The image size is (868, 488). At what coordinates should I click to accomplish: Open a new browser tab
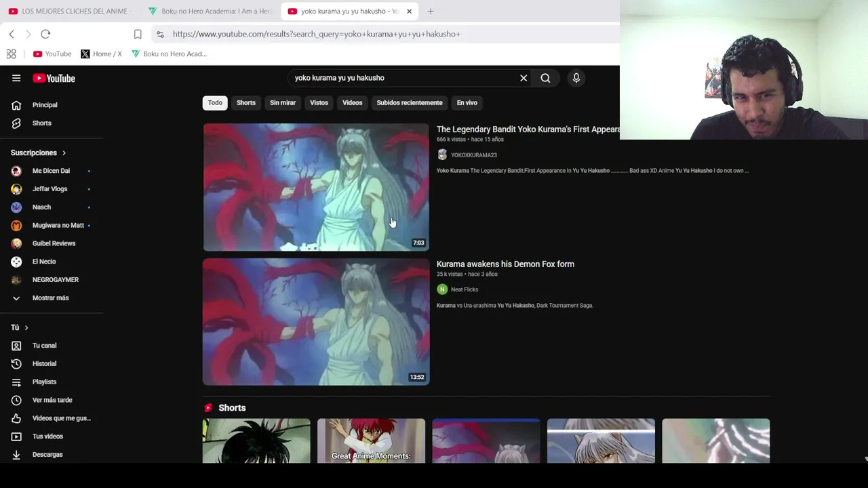click(431, 11)
